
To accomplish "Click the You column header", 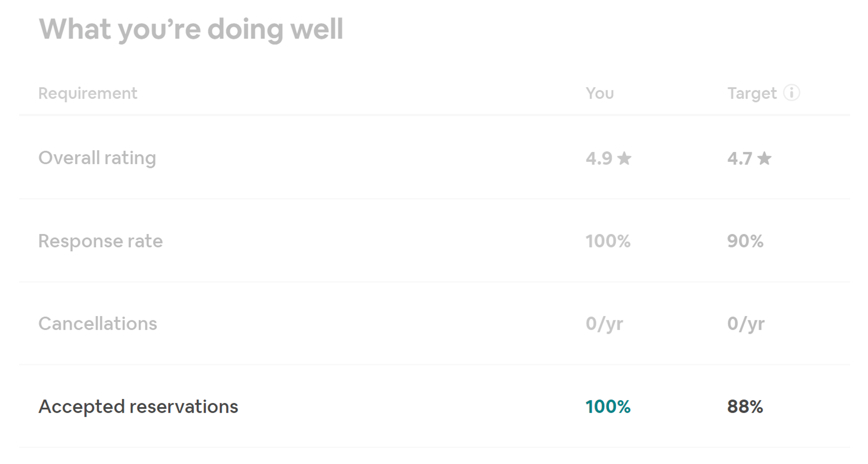I will pyautogui.click(x=600, y=93).
